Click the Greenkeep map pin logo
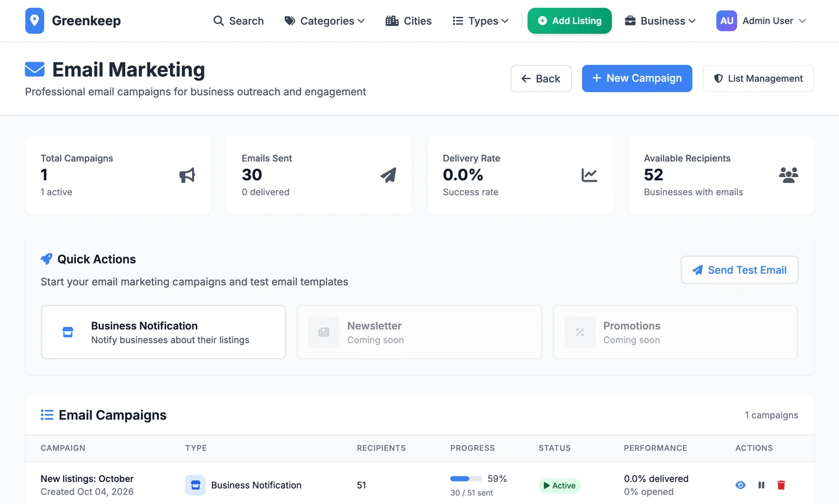The width and height of the screenshot is (839, 504). click(x=35, y=21)
